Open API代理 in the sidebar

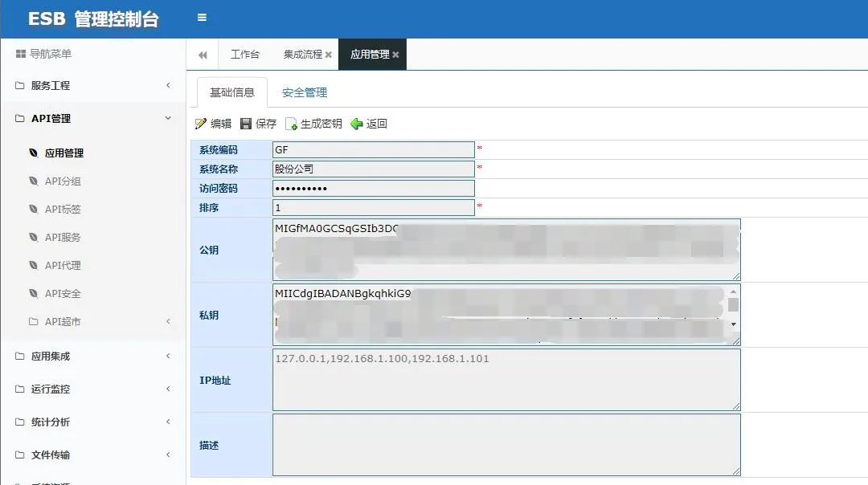pos(63,266)
